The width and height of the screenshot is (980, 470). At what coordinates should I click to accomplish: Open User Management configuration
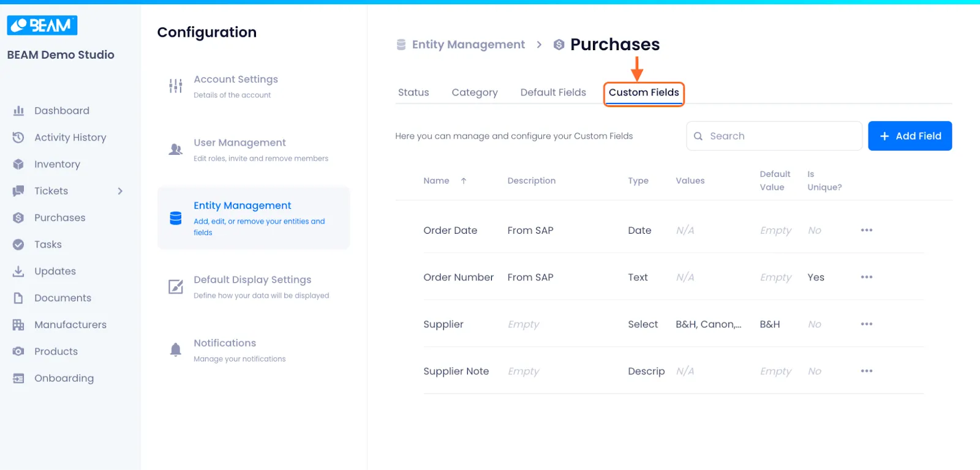click(x=254, y=149)
